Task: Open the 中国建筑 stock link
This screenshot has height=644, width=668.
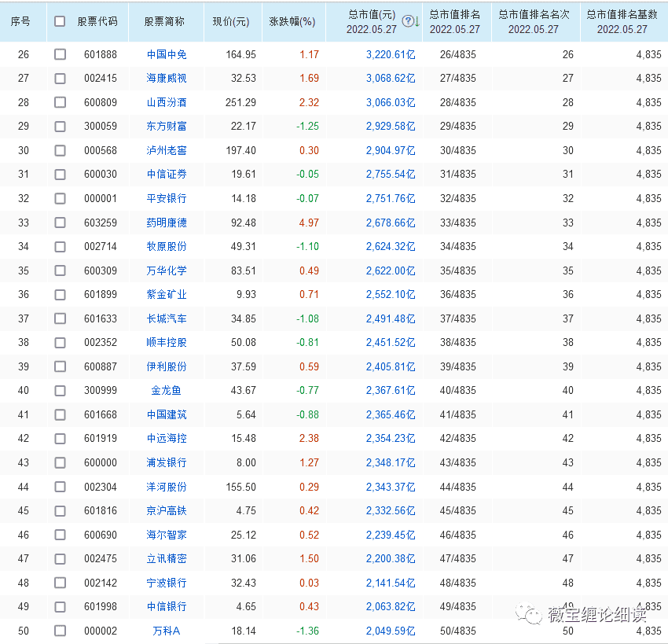Action: (167, 414)
